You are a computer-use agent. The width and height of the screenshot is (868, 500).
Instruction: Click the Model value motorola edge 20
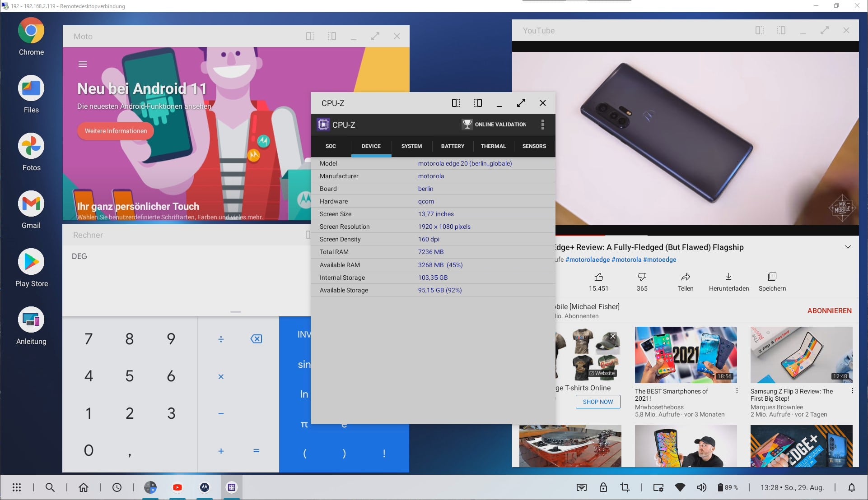pos(465,163)
